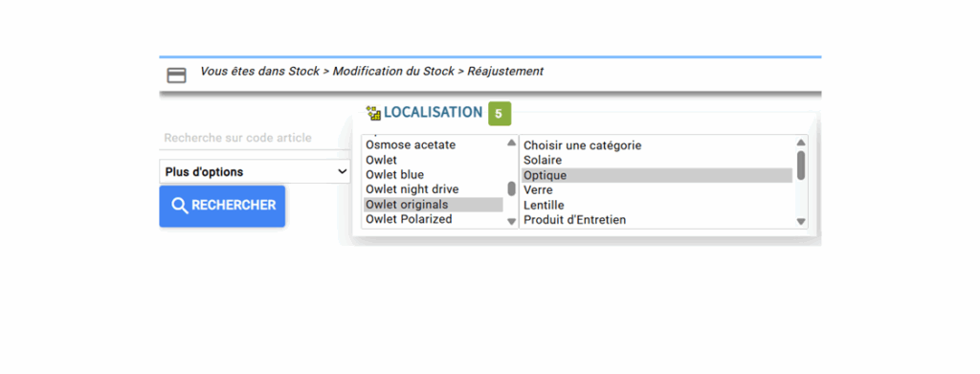Click the brand list scroll-up arrow
The width and height of the screenshot is (980, 374).
click(511, 143)
